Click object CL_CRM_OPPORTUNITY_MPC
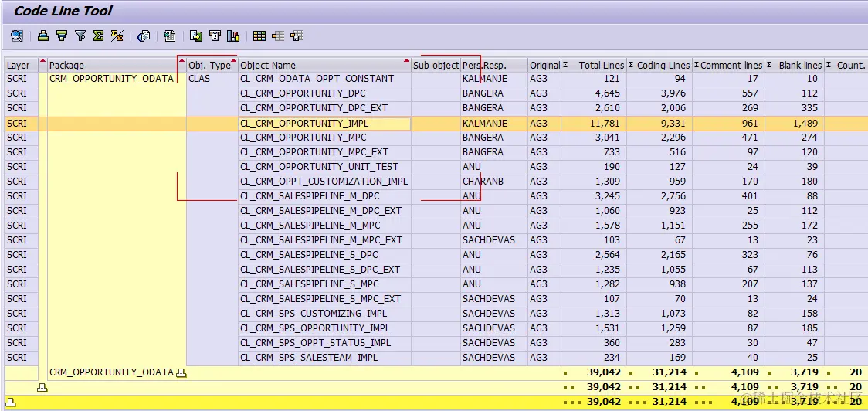Viewport: 868px width, 411px height. pos(324,138)
